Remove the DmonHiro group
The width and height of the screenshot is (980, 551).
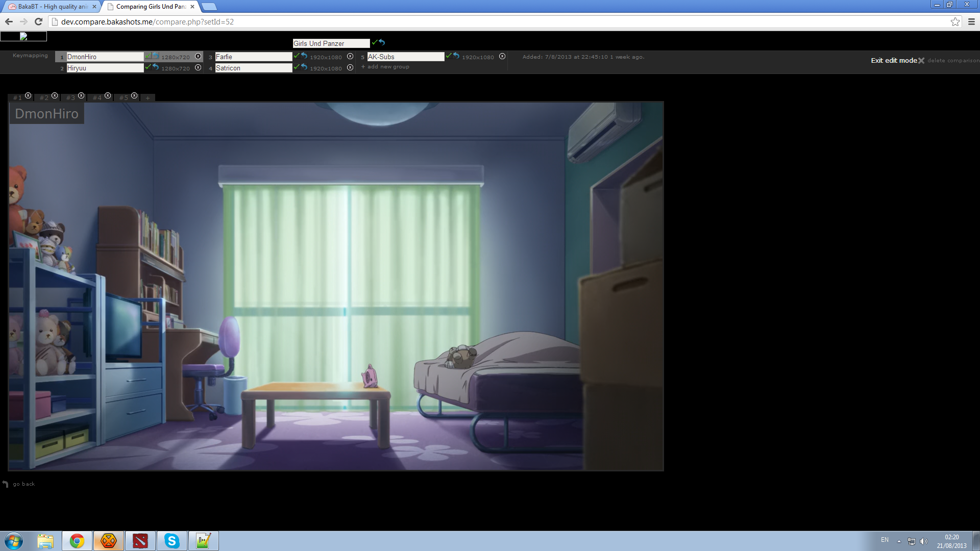click(198, 56)
